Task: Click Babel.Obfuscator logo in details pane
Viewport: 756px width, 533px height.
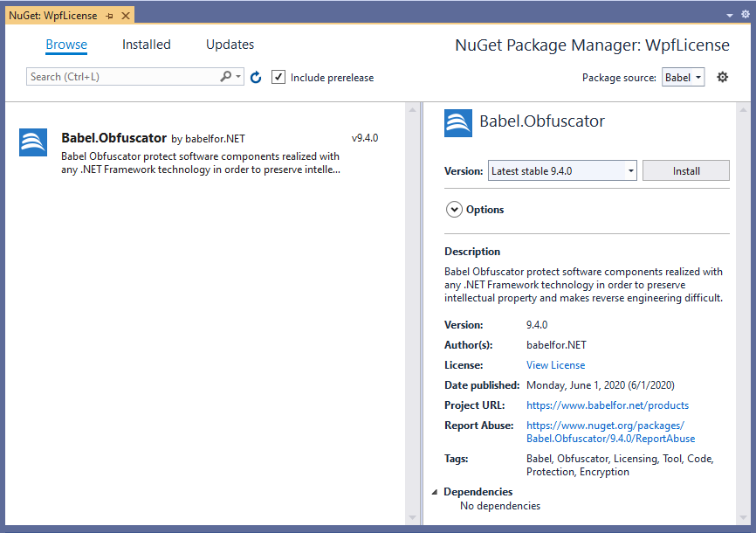Action: tap(458, 123)
